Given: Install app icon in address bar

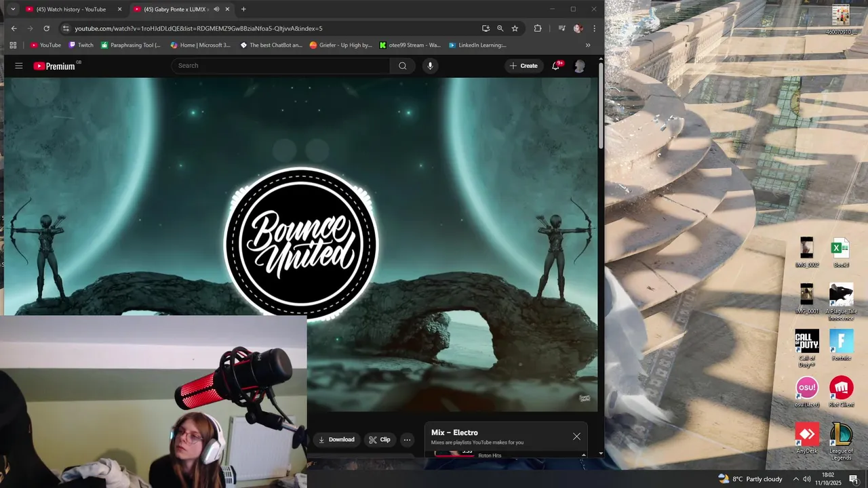Looking at the screenshot, I should tap(486, 28).
